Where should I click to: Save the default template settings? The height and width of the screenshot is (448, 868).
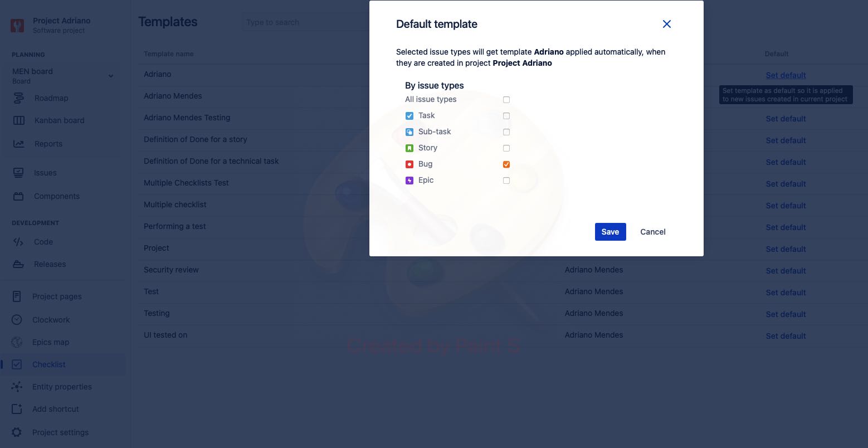pos(610,231)
